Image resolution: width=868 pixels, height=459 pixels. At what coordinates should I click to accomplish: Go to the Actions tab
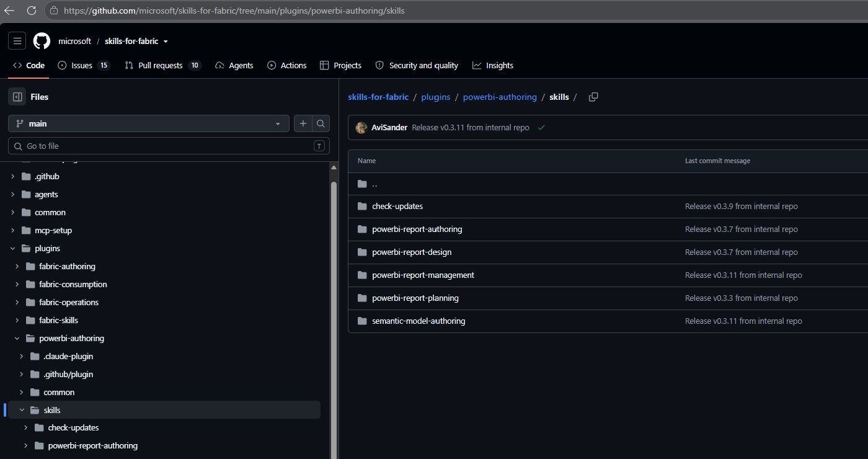point(287,65)
